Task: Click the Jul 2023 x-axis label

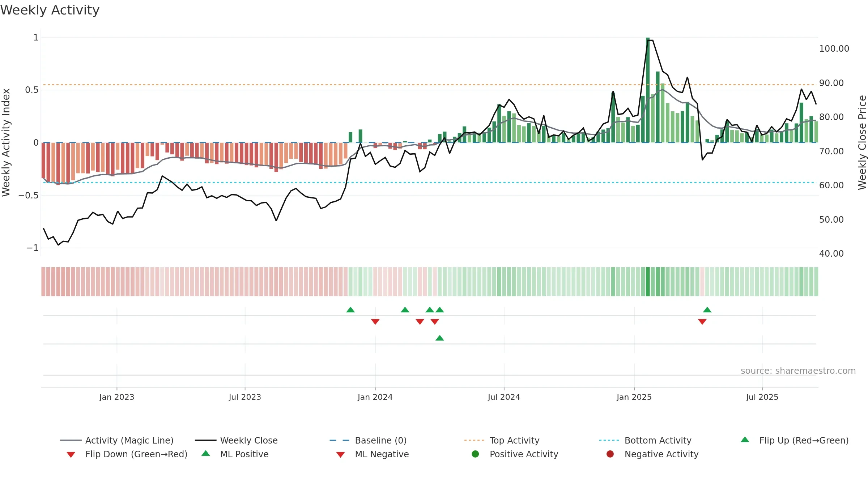Action: click(245, 397)
